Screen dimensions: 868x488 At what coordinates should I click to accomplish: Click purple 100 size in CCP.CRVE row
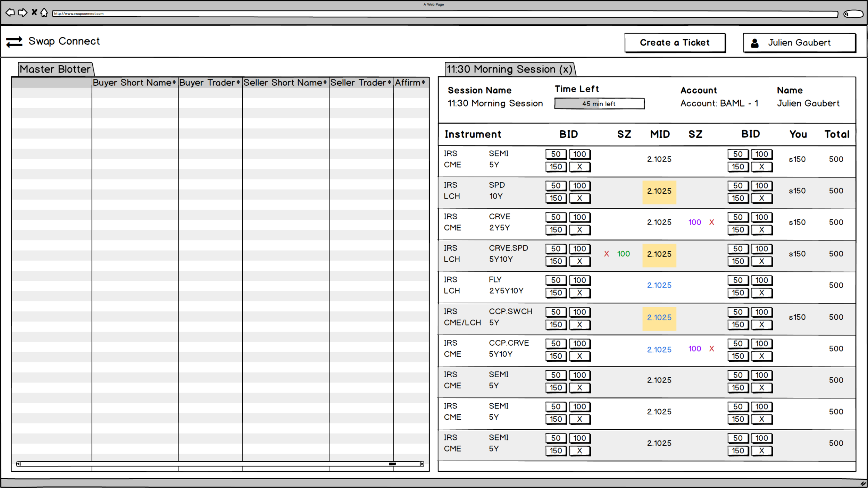(695, 349)
